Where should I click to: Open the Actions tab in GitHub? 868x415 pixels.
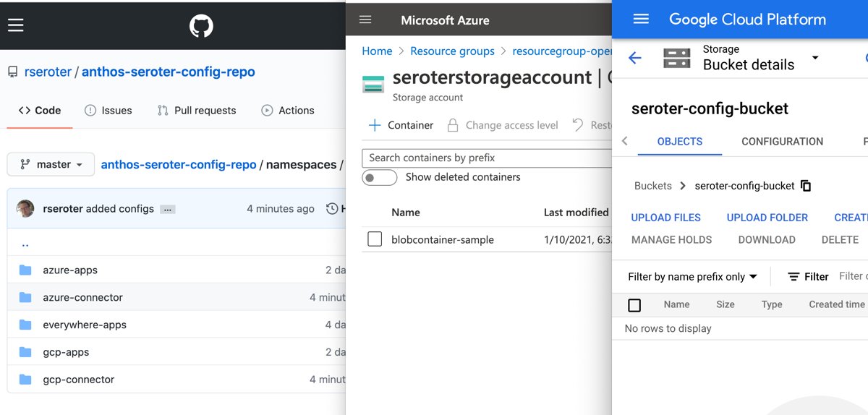(x=288, y=111)
